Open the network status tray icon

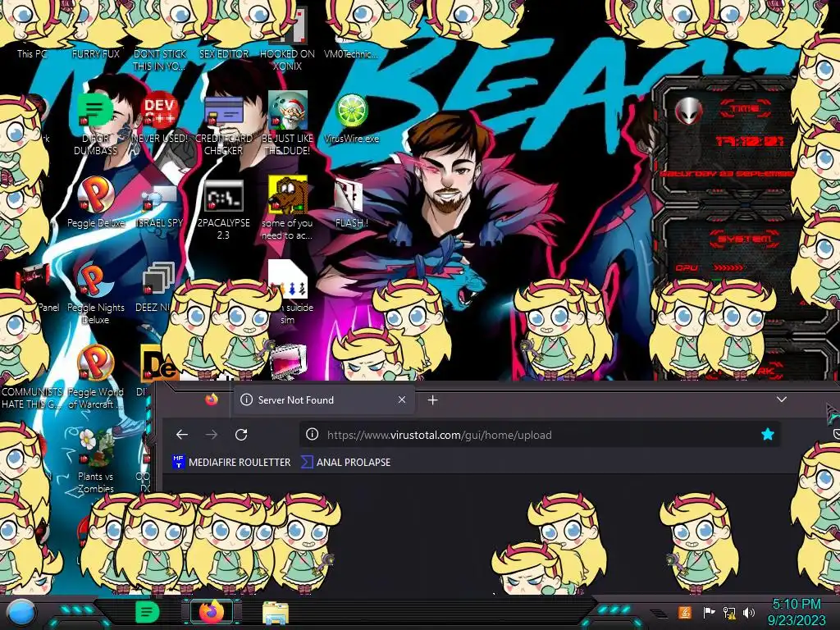coord(729,612)
